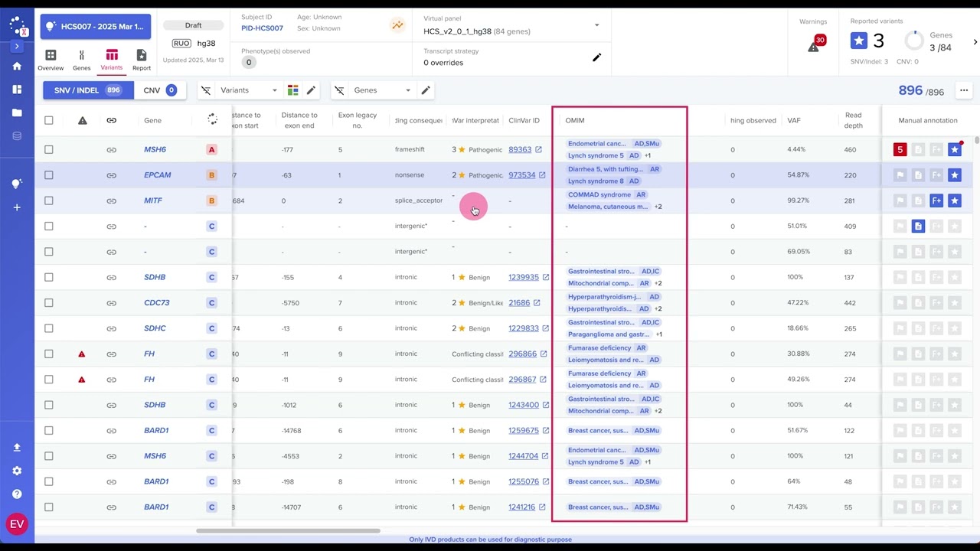Check the MSH6 frameshift row checkbox

click(49, 150)
